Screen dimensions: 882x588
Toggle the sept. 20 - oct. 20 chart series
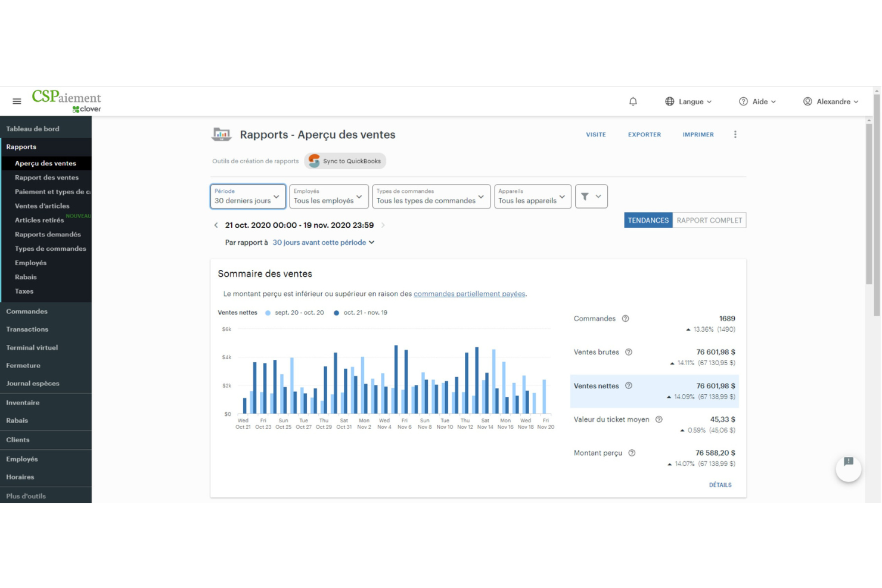tap(295, 312)
